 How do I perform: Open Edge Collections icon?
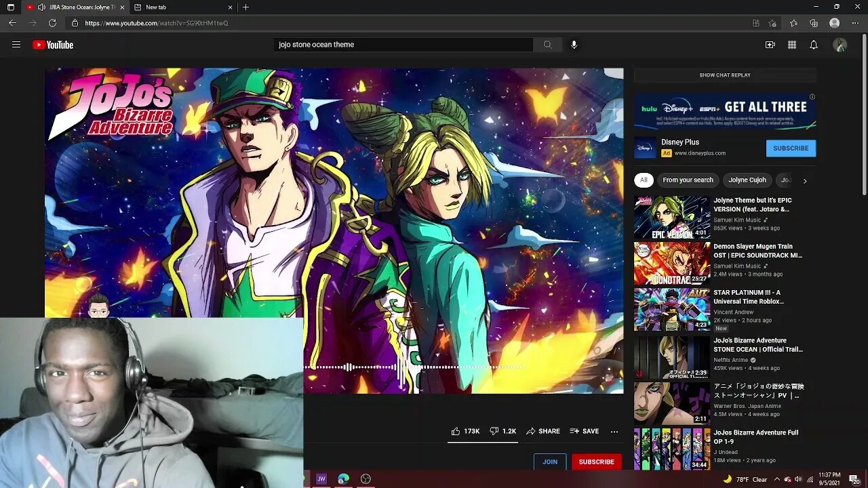(814, 23)
